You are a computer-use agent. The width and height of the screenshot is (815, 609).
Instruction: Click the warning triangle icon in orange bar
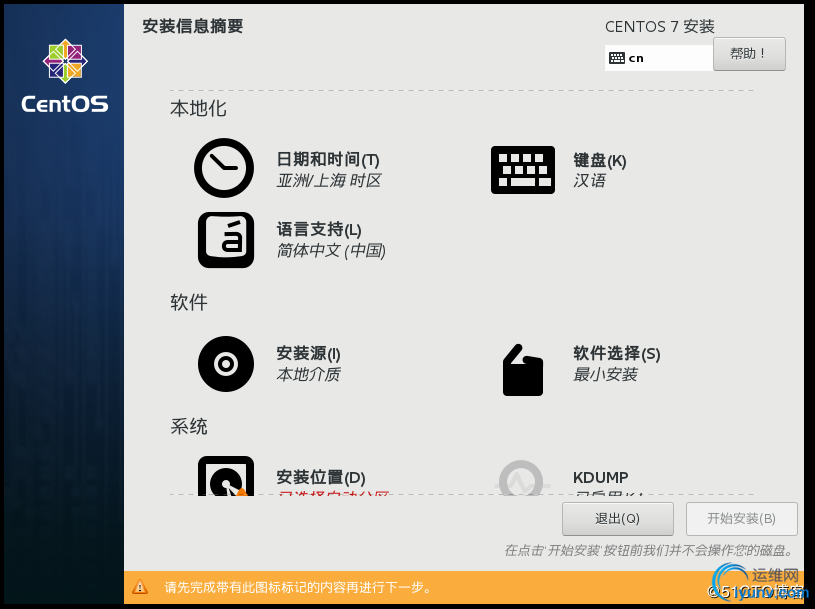click(x=140, y=587)
